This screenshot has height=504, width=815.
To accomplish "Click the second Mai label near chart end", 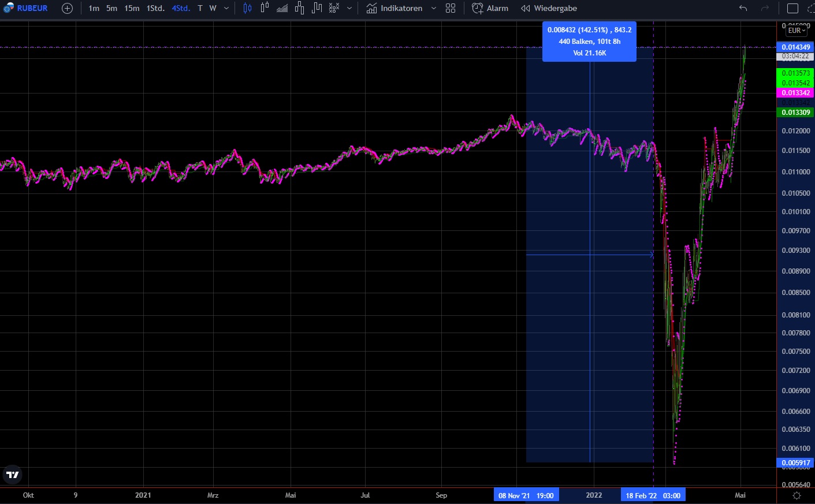I will point(740,495).
